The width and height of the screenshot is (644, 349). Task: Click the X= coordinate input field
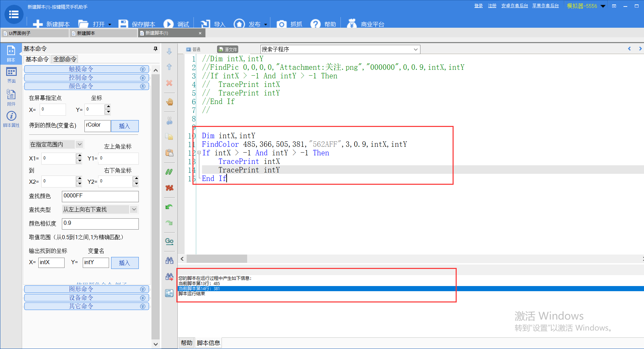pyautogui.click(x=53, y=109)
